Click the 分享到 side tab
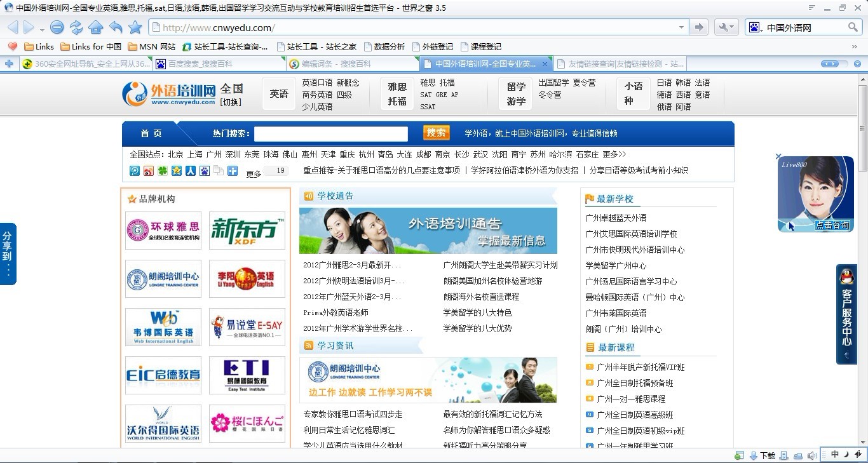 click(x=8, y=253)
